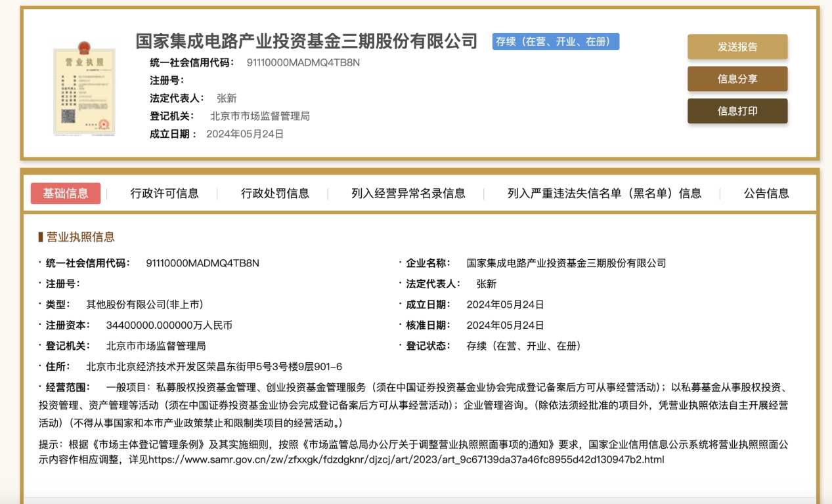Select the 基础信息 tab
832x504 pixels.
(x=66, y=194)
